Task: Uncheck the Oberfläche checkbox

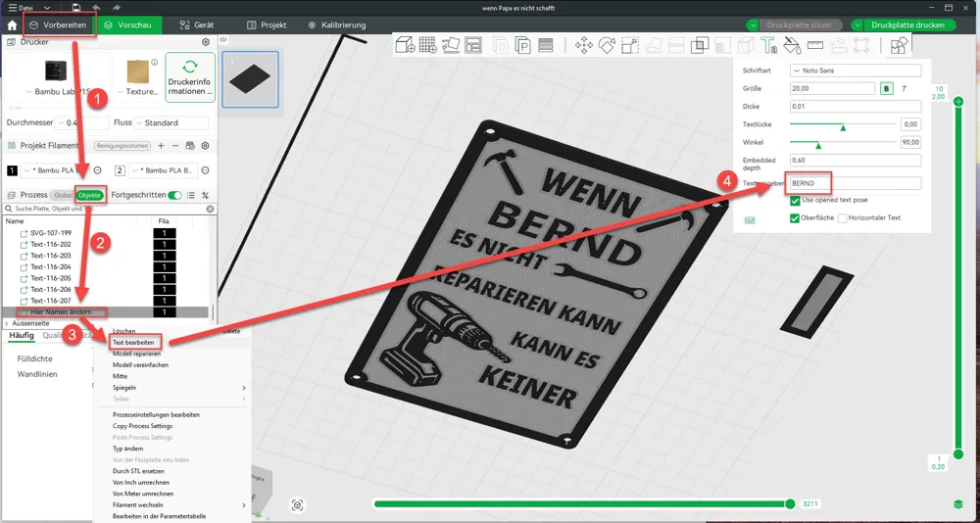Action: [795, 218]
